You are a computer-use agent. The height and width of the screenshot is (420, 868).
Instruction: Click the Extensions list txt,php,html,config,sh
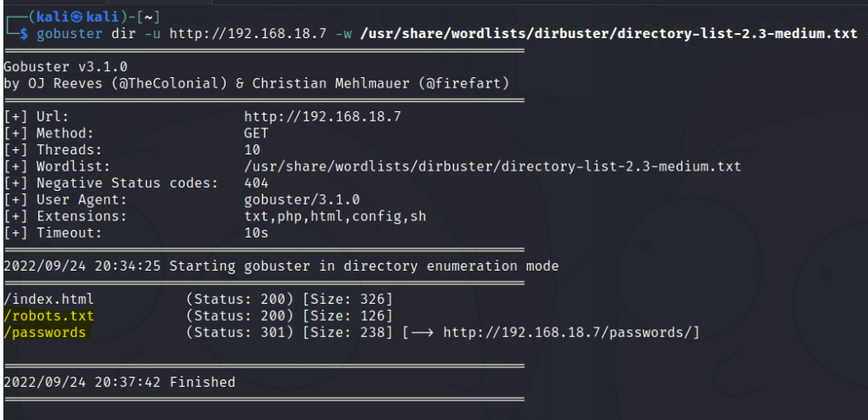(x=335, y=216)
